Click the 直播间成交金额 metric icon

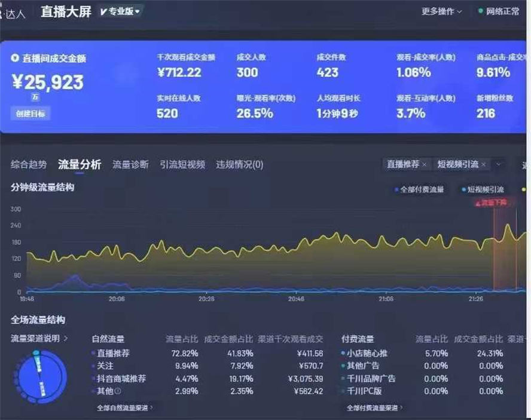14,59
